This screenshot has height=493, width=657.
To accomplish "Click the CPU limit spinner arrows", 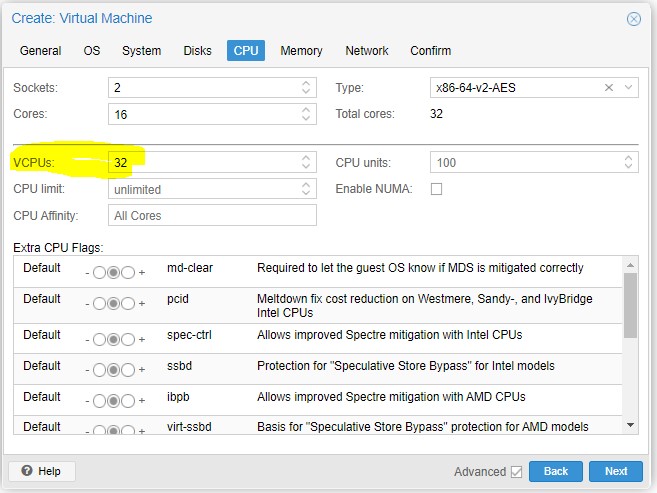I will tap(306, 189).
